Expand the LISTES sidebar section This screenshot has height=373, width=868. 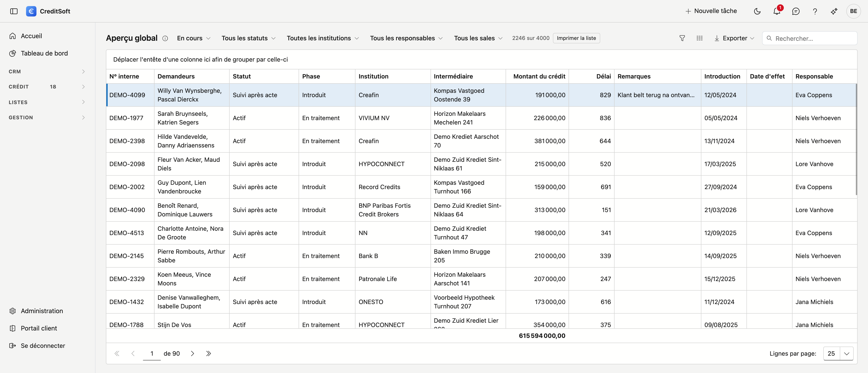coord(47,102)
